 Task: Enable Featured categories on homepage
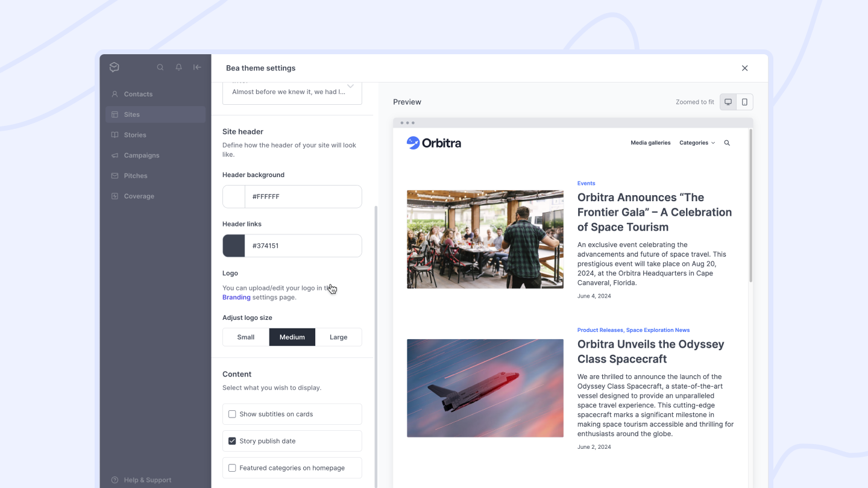pyautogui.click(x=232, y=468)
